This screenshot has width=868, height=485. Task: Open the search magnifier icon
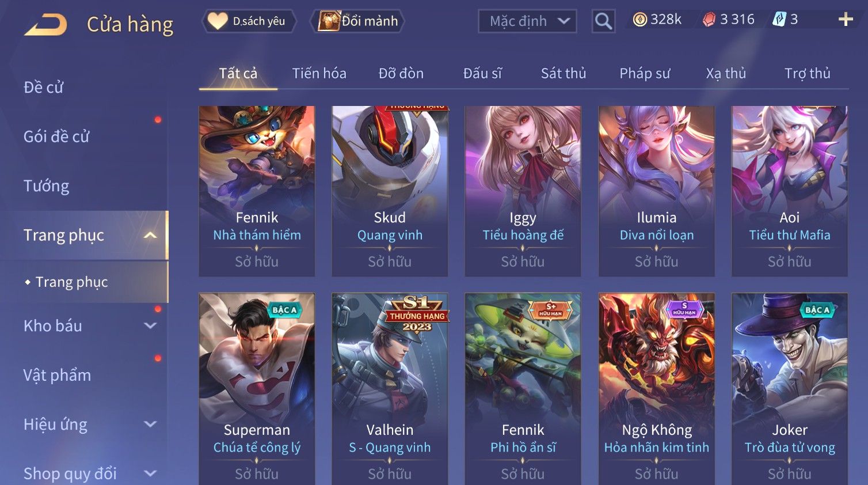click(603, 21)
